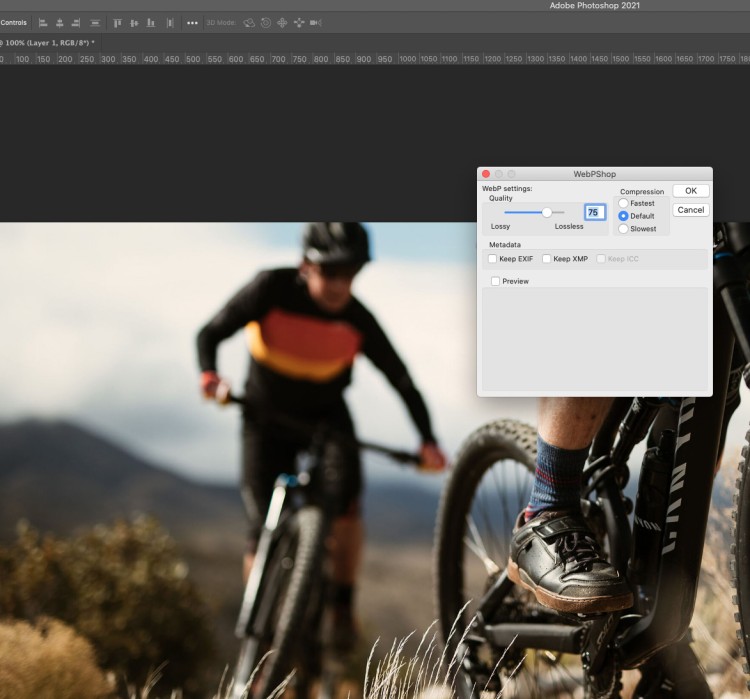Click align horizontal centers icon
The height and width of the screenshot is (699, 750).
point(60,22)
